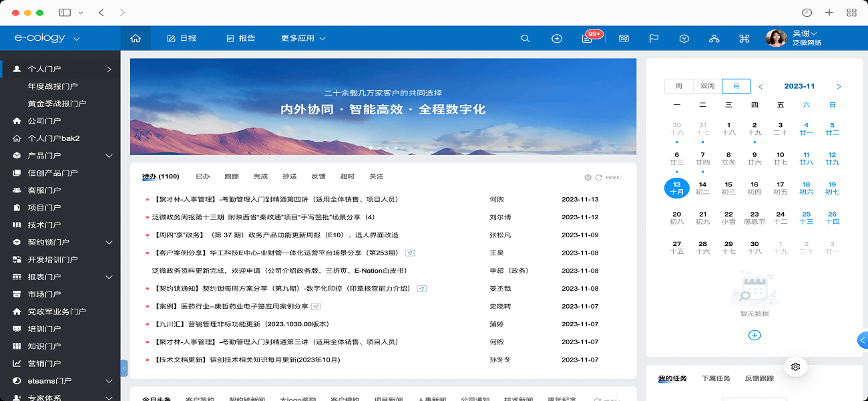This screenshot has height=401, width=868.
Task: Open e-cology module dropdown
Action: click(x=47, y=38)
